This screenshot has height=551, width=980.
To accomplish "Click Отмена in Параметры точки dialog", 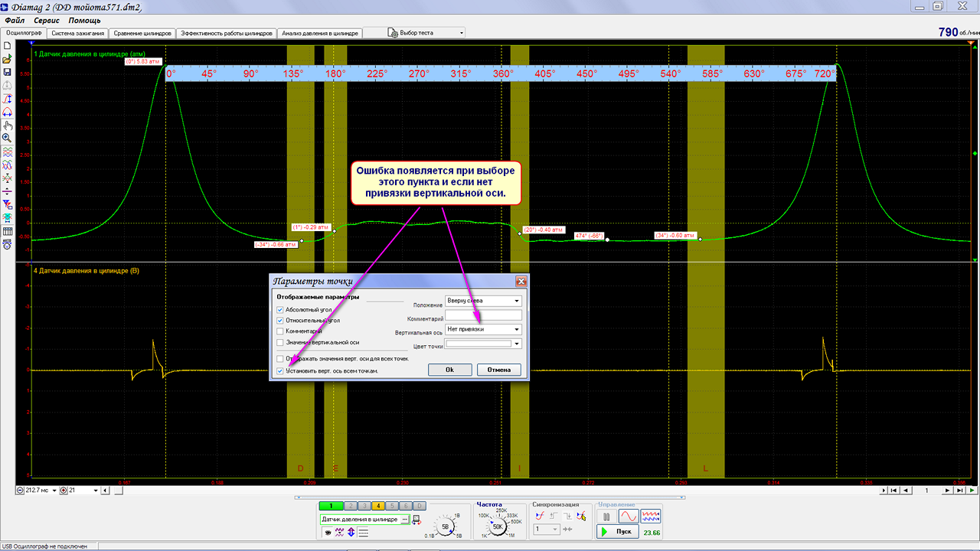I will click(498, 370).
